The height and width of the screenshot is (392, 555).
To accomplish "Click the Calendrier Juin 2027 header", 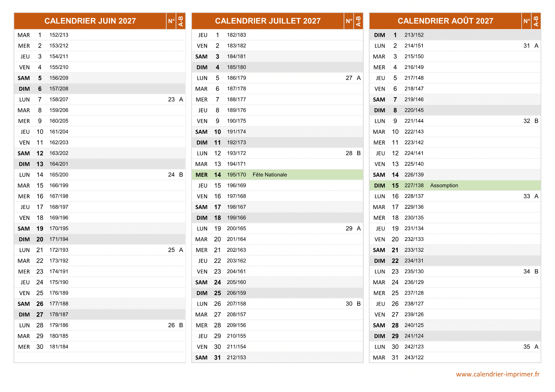I will click(90, 21).
